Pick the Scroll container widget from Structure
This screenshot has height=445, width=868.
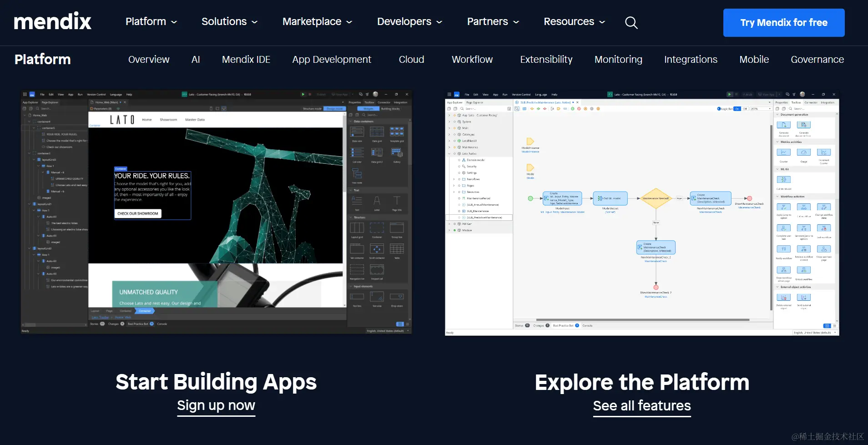pyautogui.click(x=376, y=249)
